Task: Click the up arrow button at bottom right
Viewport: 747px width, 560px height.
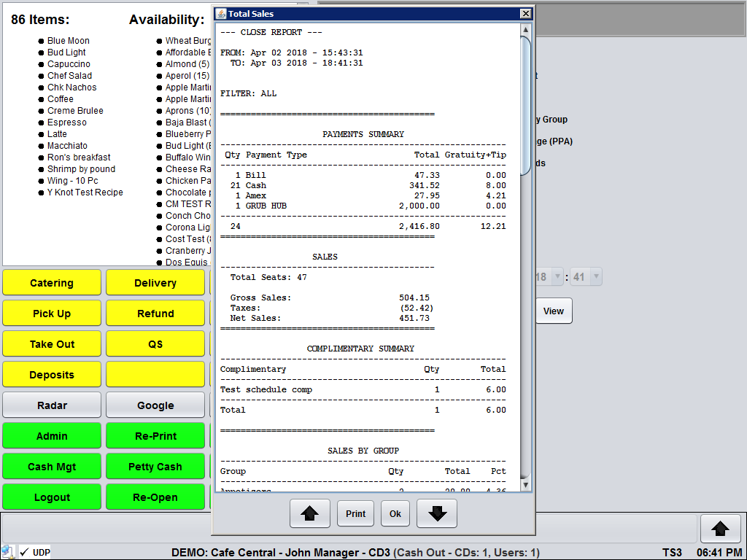Action: [720, 528]
